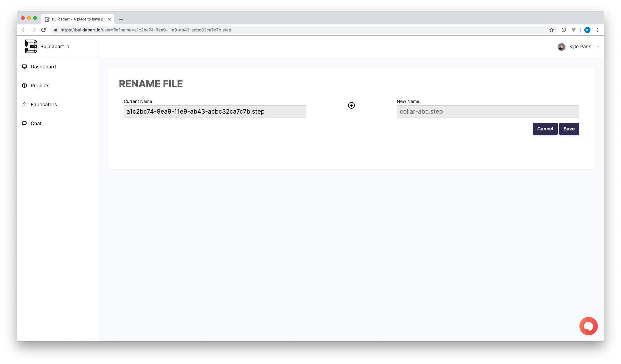This screenshot has height=364, width=621.
Task: Focus the New Name input field
Action: click(x=488, y=111)
